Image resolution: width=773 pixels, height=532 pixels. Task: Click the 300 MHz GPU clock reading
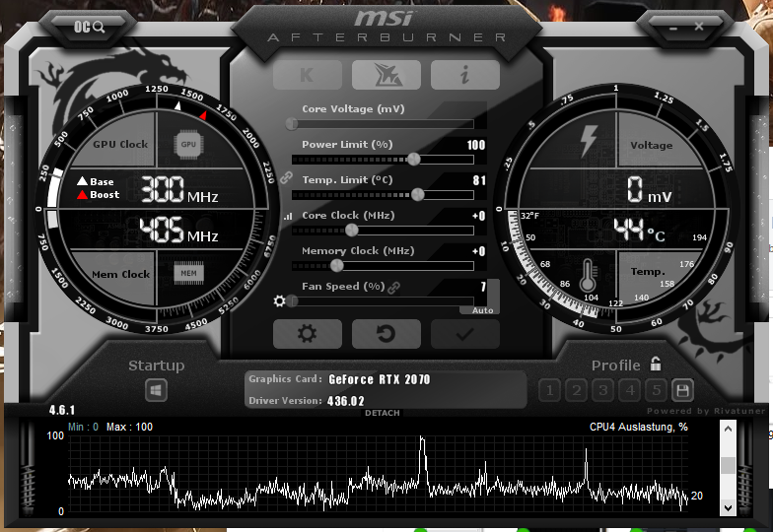(179, 189)
